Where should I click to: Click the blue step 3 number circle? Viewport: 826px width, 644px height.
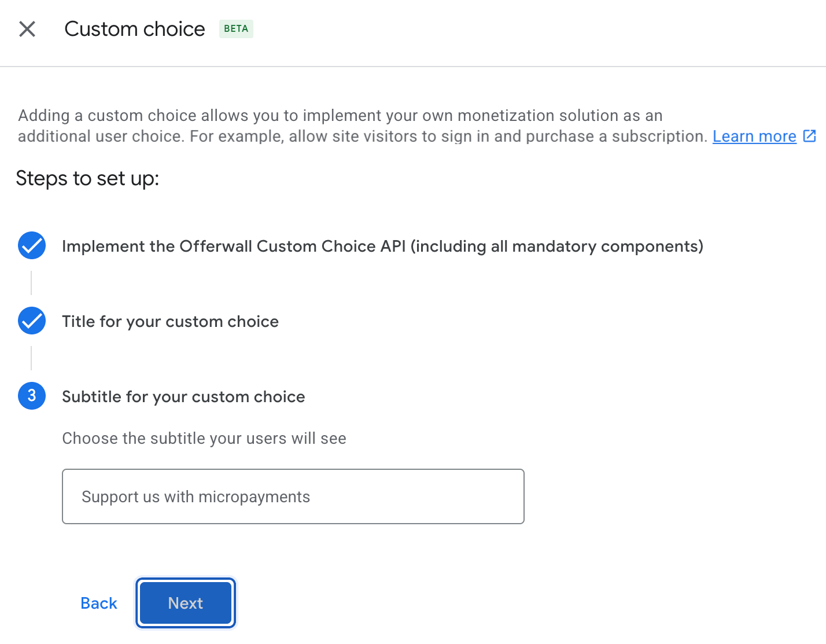(31, 396)
